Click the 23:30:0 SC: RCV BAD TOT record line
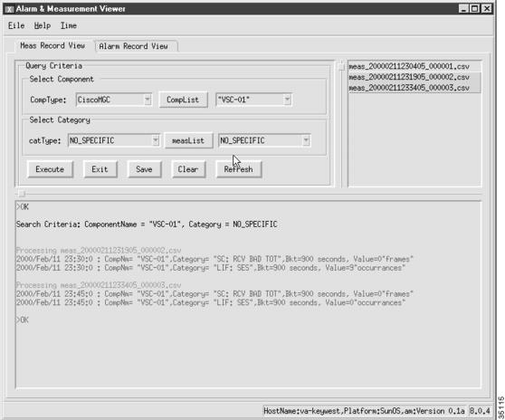 coord(214,259)
